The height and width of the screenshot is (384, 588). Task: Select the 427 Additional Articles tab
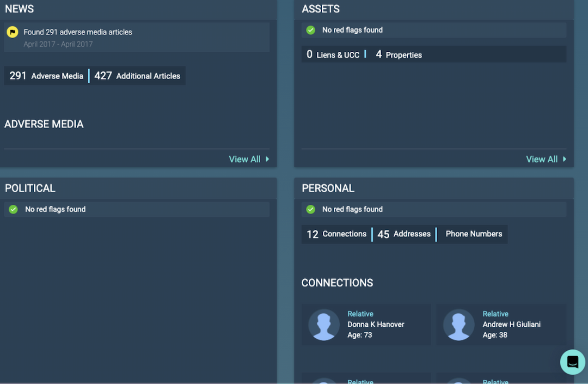(x=137, y=76)
